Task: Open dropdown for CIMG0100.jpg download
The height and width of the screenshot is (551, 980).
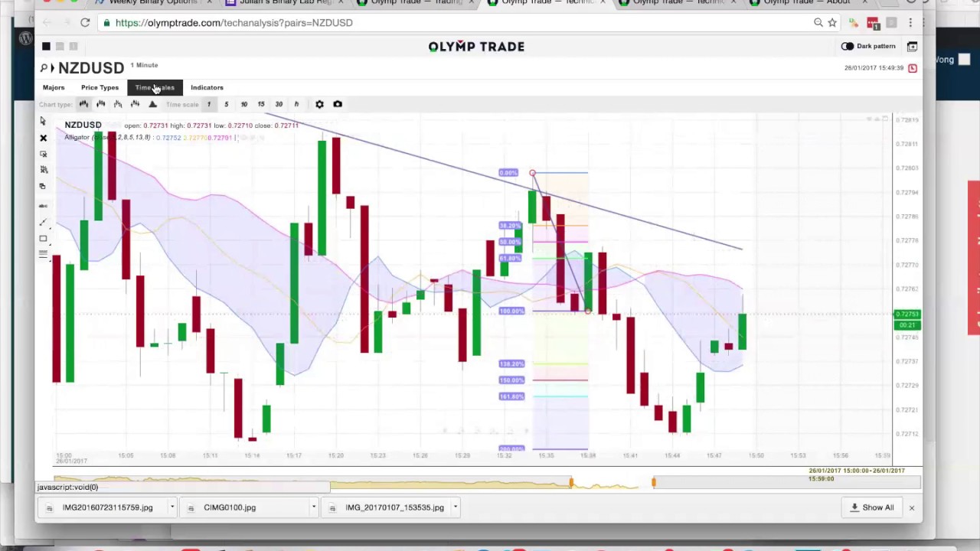Action: (313, 507)
